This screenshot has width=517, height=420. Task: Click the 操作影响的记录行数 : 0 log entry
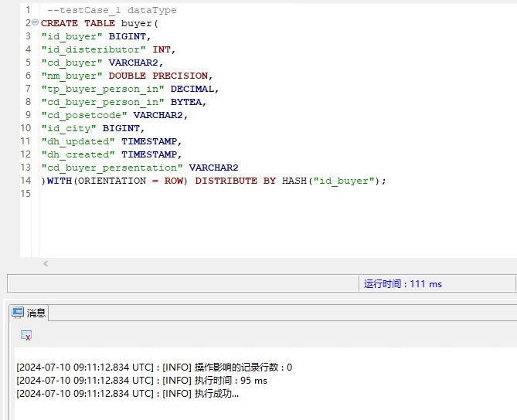tap(155, 367)
